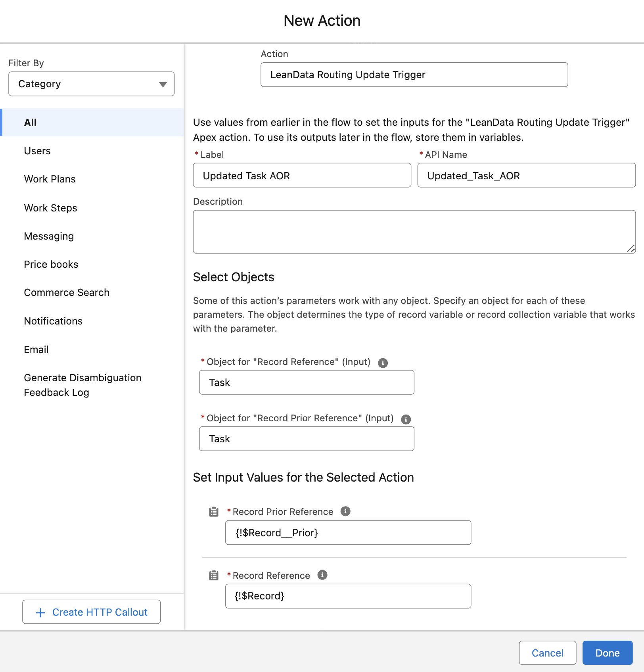This screenshot has height=672, width=644.
Task: Select Generate Disambiguation Feedback Log category
Action: pos(82,385)
